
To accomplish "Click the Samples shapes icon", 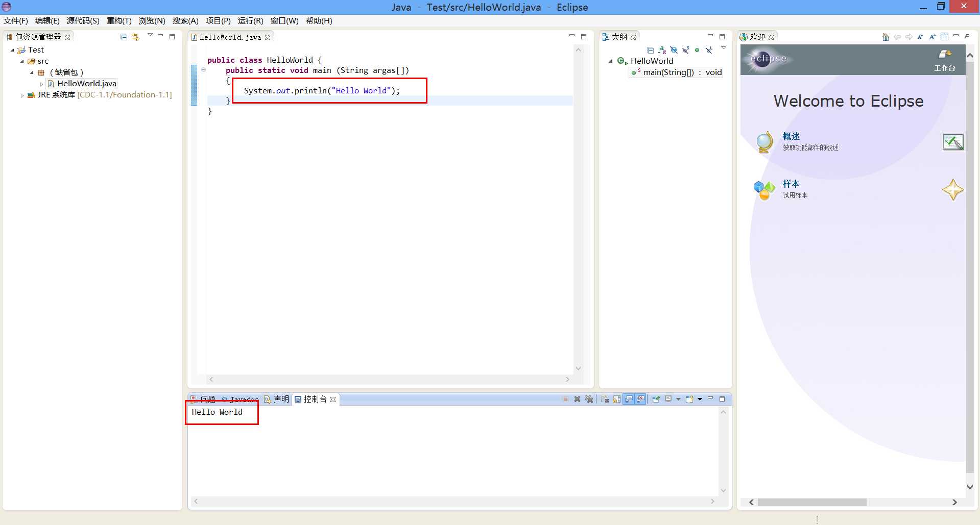I will (x=764, y=190).
